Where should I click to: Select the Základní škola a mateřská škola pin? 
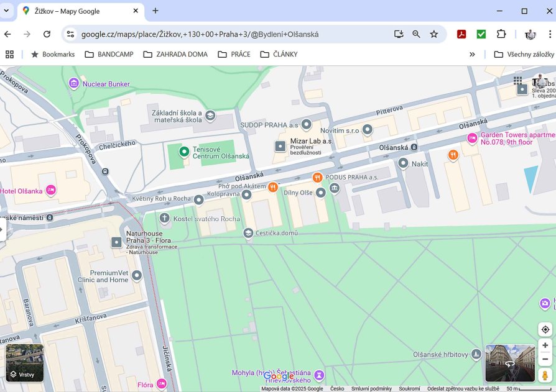point(210,116)
